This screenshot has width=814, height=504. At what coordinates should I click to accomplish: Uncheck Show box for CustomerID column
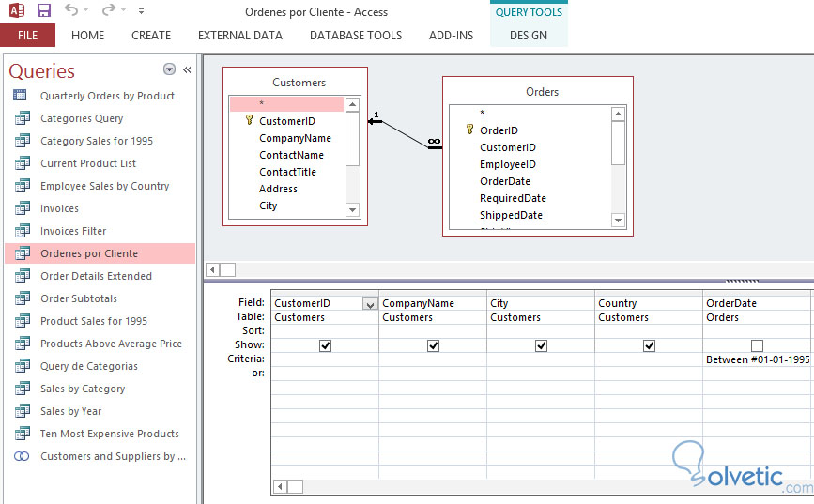pyautogui.click(x=325, y=345)
